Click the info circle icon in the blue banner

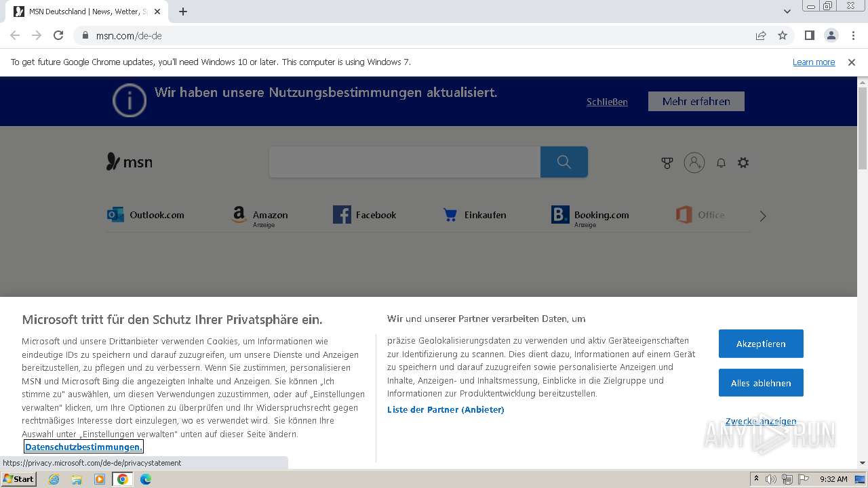(x=130, y=100)
